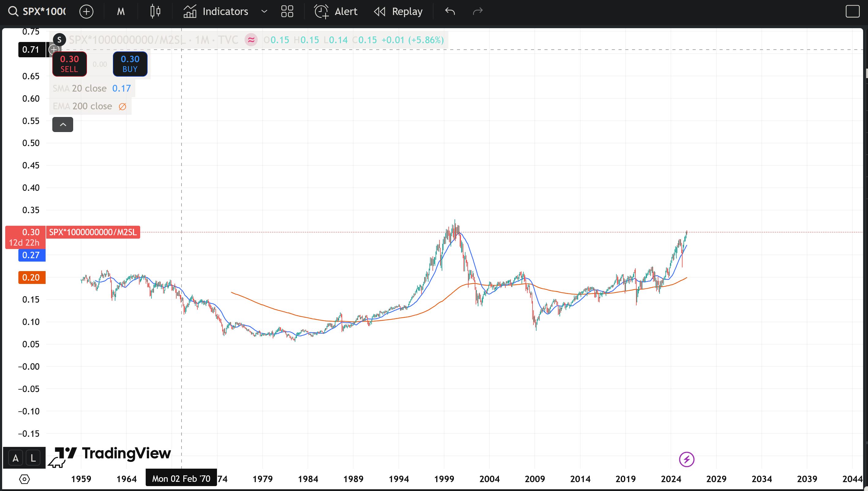Image resolution: width=868 pixels, height=491 pixels.
Task: Undo the last chart action
Action: pyautogui.click(x=450, y=11)
